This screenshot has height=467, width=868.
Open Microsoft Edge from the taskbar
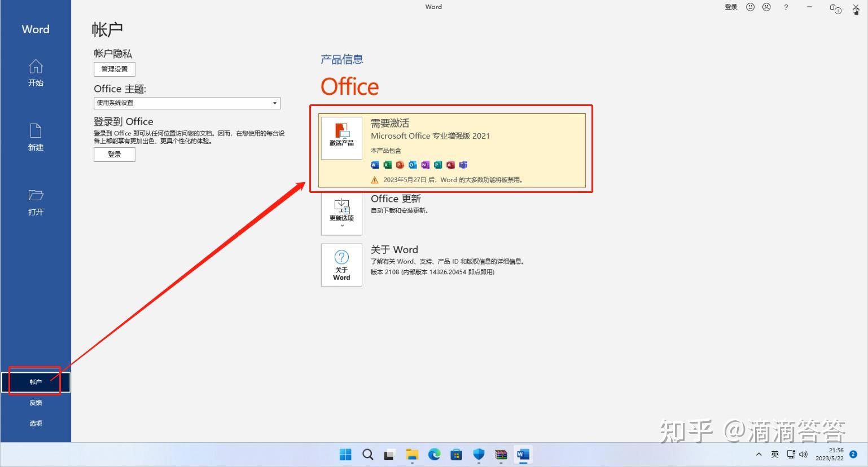(x=434, y=455)
